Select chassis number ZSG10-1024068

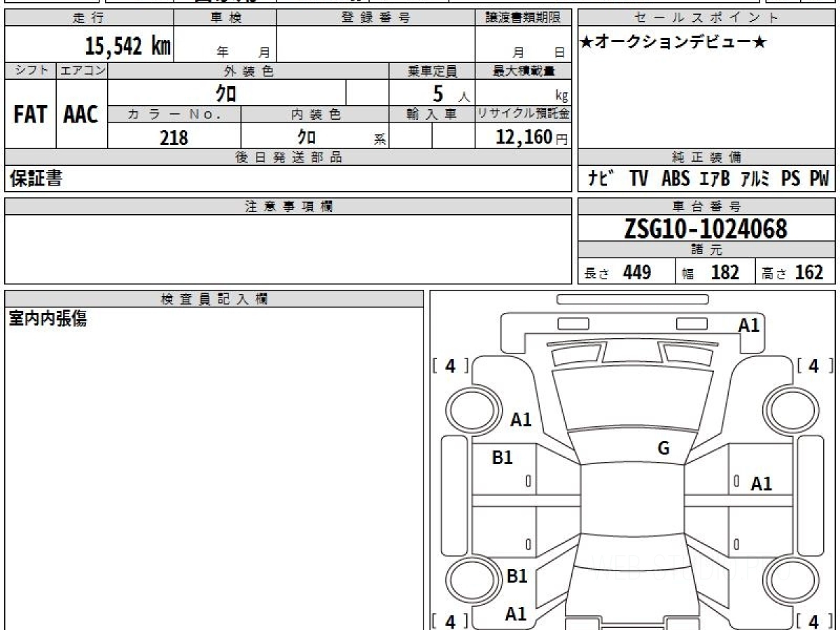point(706,229)
